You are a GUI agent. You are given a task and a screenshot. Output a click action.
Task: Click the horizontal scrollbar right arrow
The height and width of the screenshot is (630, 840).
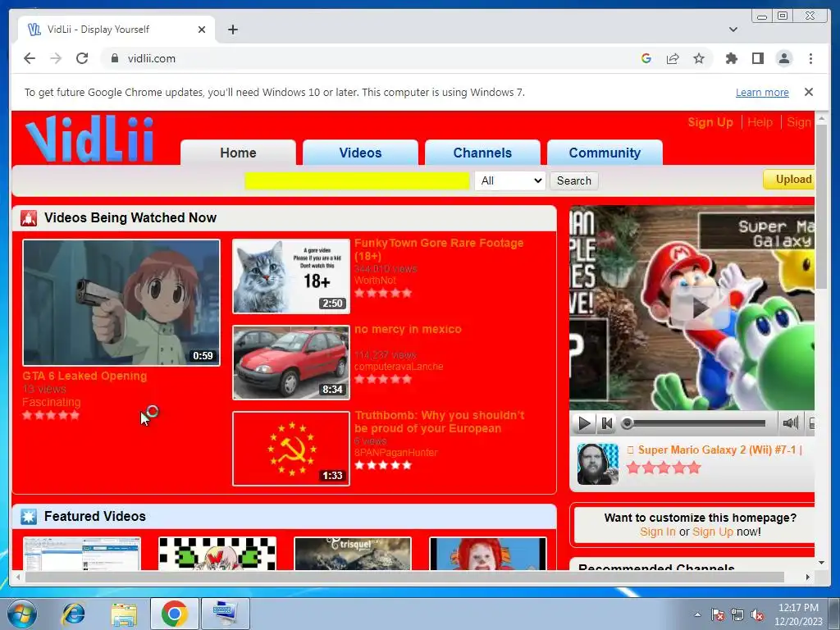[808, 577]
